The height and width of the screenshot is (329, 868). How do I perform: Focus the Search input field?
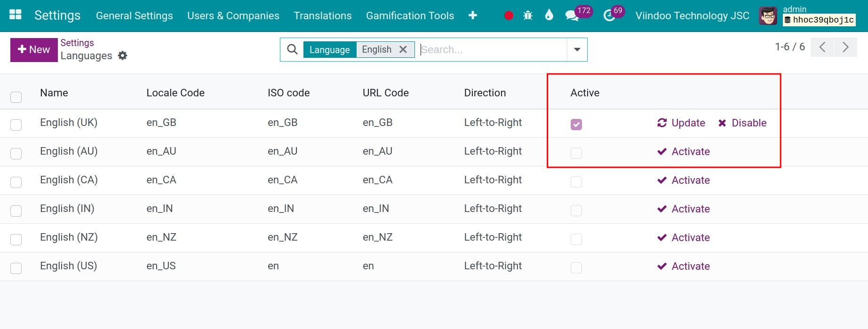click(492, 49)
